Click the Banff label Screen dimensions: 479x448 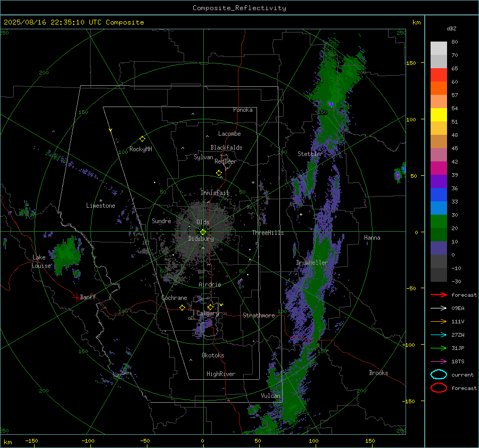coord(88,297)
